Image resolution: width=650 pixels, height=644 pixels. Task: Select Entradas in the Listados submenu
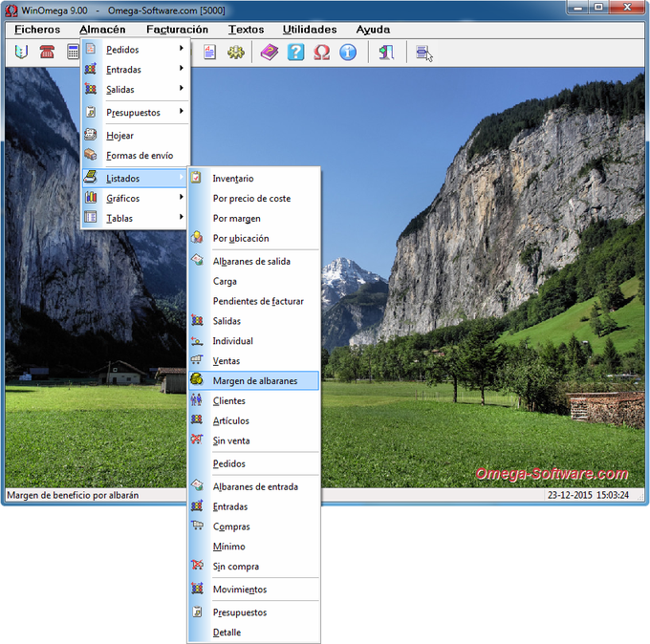tap(253, 506)
